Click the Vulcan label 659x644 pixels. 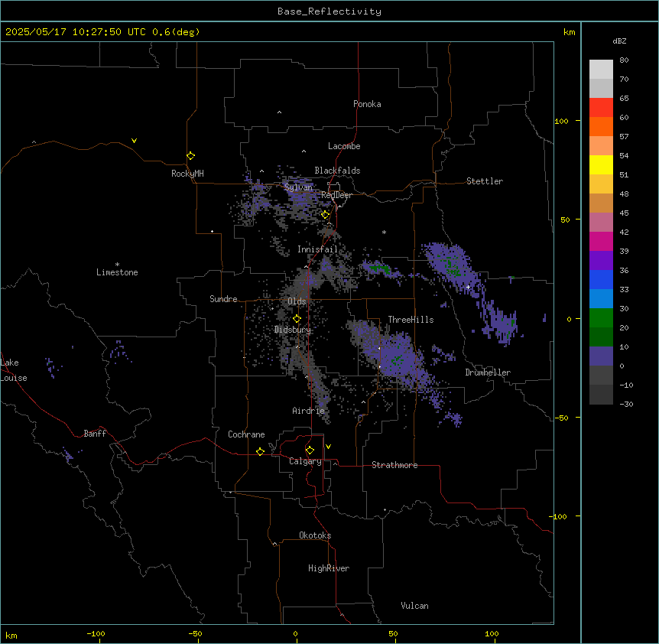(x=415, y=606)
